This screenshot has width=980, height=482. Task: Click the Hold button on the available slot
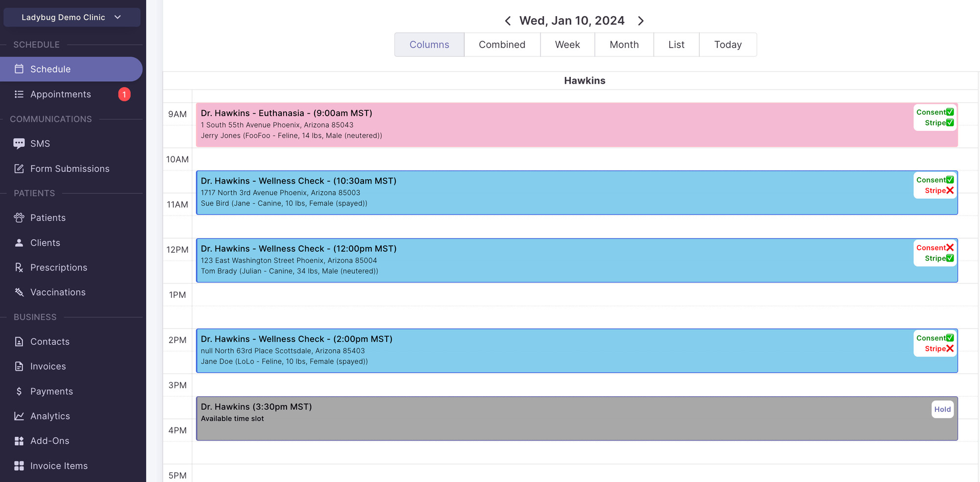pyautogui.click(x=942, y=409)
